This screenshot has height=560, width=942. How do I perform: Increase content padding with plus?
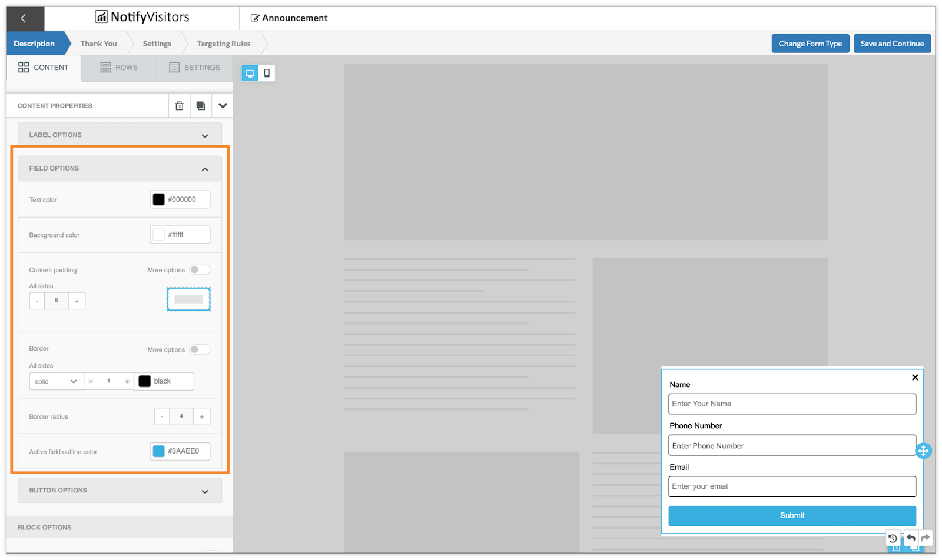[77, 301]
